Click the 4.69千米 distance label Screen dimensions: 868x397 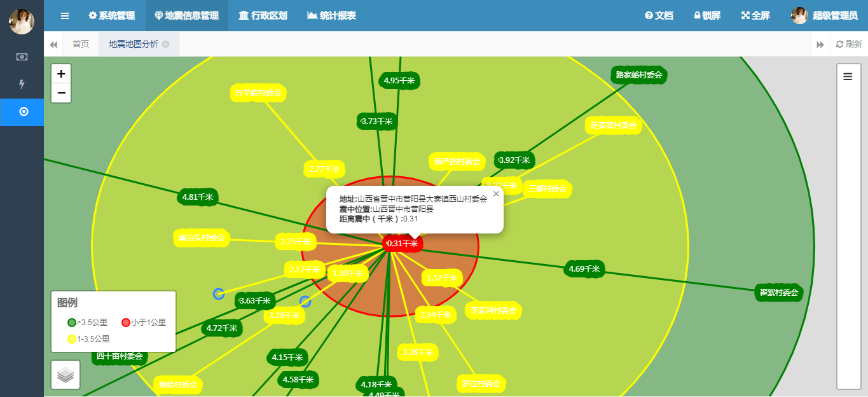pyautogui.click(x=584, y=268)
